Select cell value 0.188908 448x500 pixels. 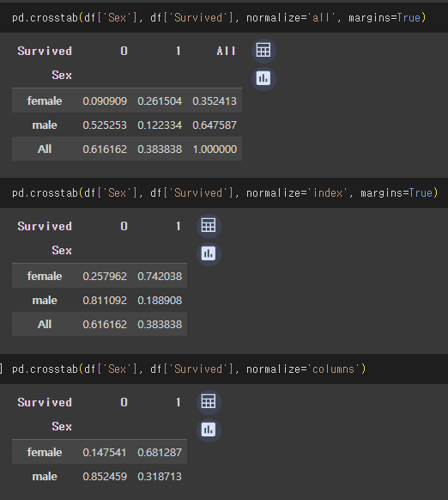click(x=160, y=301)
